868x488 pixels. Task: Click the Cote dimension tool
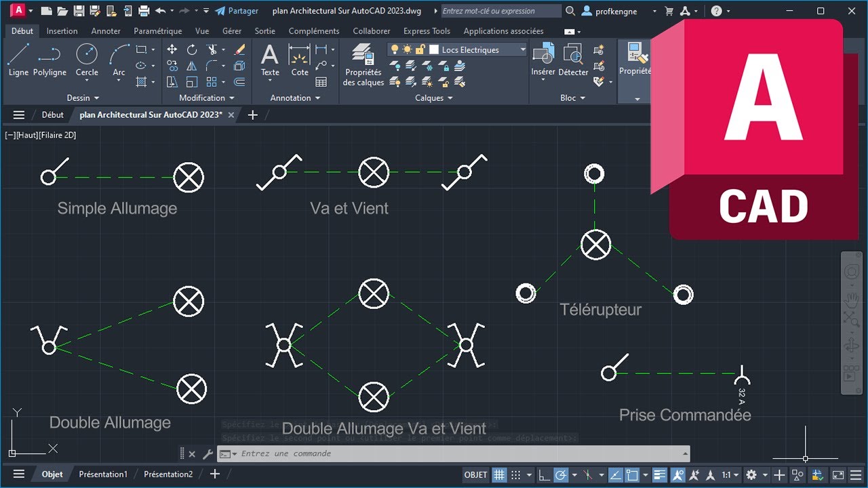300,60
